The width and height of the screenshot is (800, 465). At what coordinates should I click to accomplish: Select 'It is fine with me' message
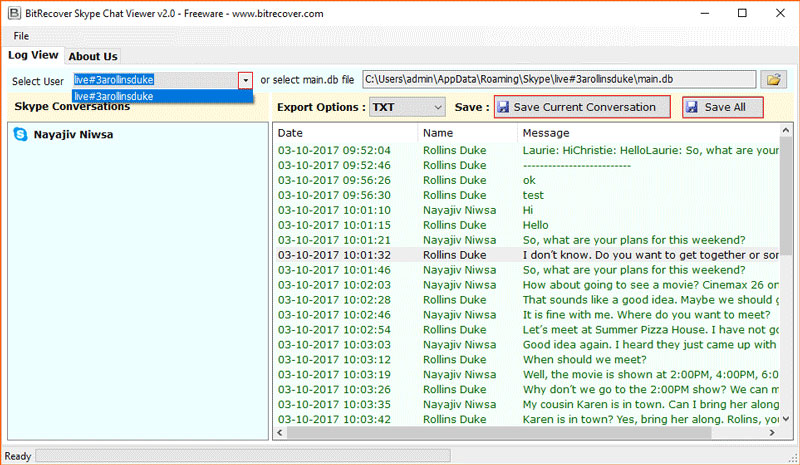[x=527, y=315]
